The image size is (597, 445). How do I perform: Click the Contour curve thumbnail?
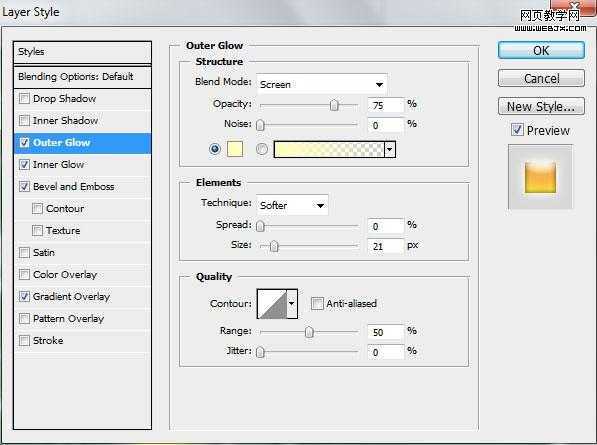point(272,303)
